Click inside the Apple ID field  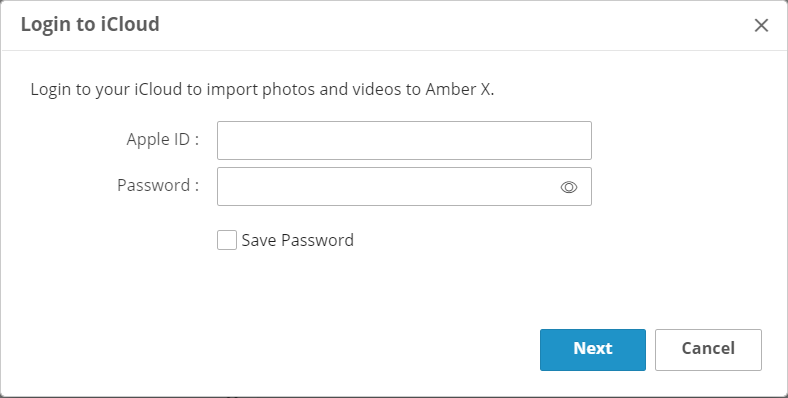404,140
